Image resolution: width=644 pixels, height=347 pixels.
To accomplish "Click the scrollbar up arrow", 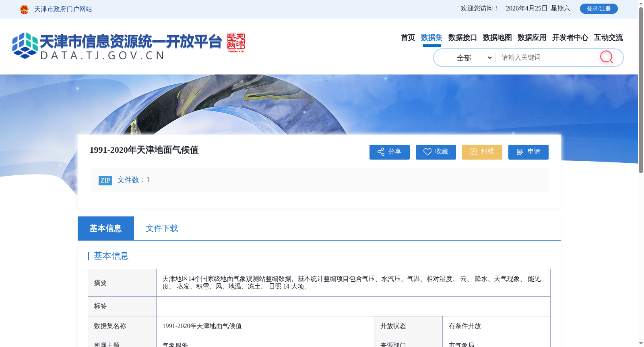I will [641, 3].
